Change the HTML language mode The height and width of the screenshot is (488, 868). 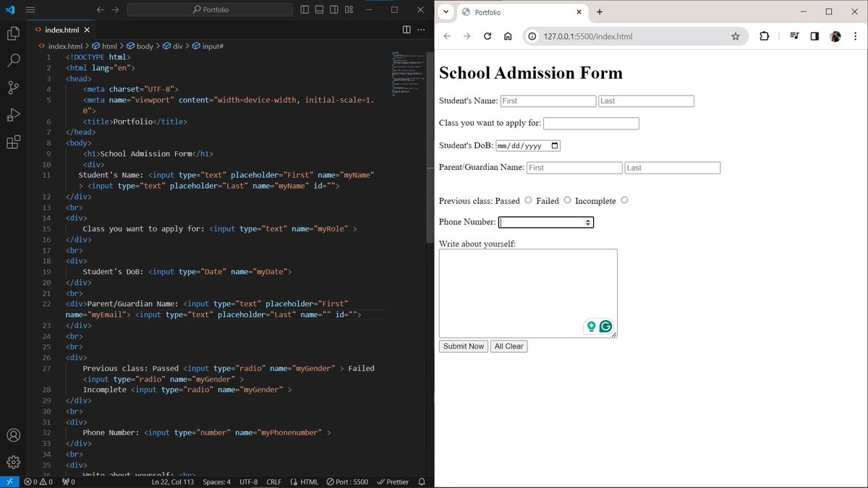304,481
